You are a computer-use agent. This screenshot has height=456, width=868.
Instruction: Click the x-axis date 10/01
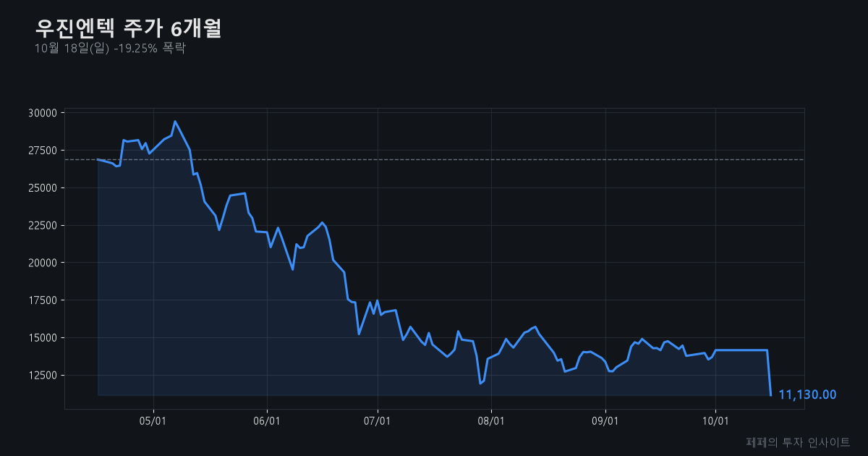coord(715,422)
